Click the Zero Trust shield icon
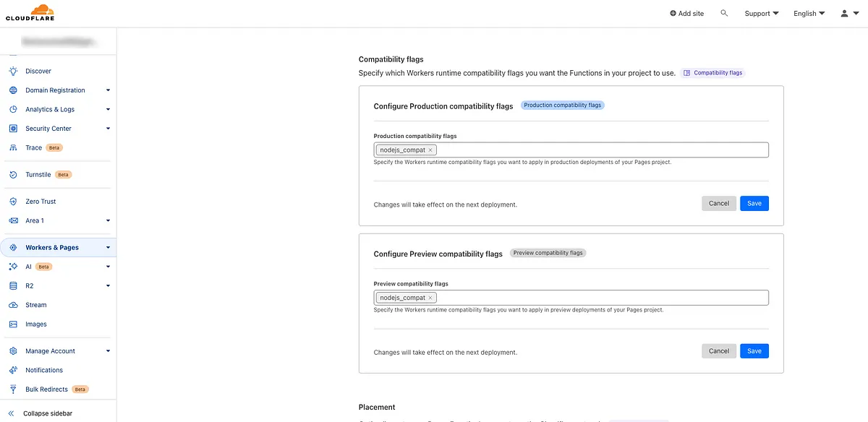Viewport: 868px width, 422px height. coord(12,202)
